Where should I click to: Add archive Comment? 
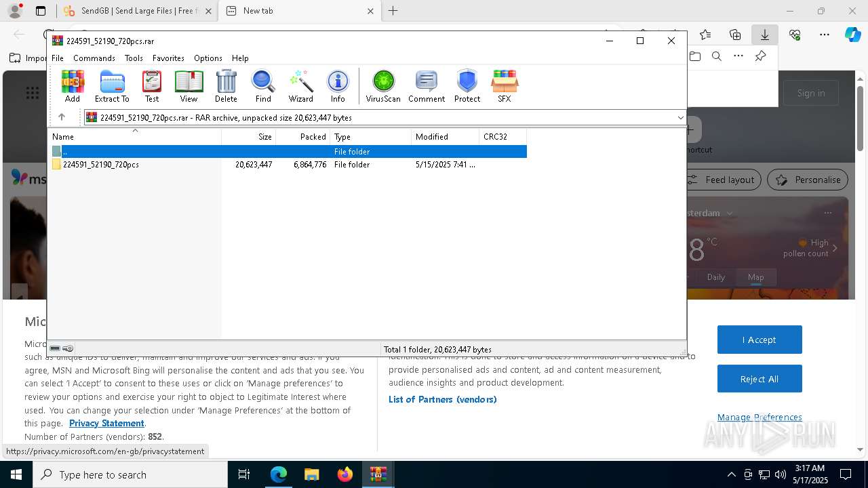[x=427, y=86]
